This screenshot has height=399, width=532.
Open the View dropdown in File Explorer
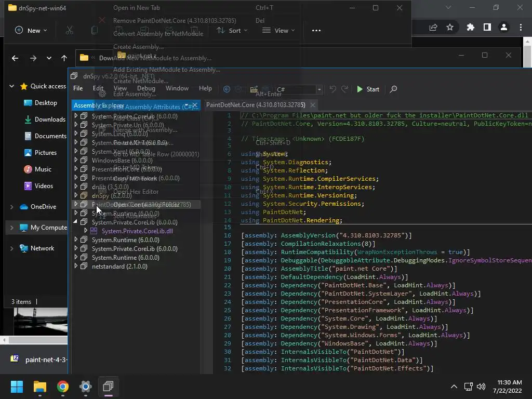278,31
